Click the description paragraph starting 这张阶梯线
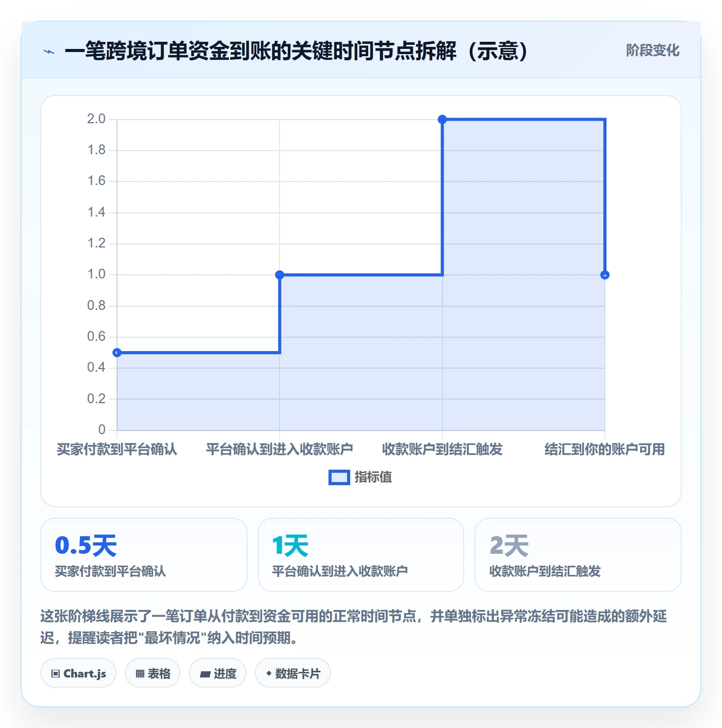The image size is (722, 728). point(354,627)
